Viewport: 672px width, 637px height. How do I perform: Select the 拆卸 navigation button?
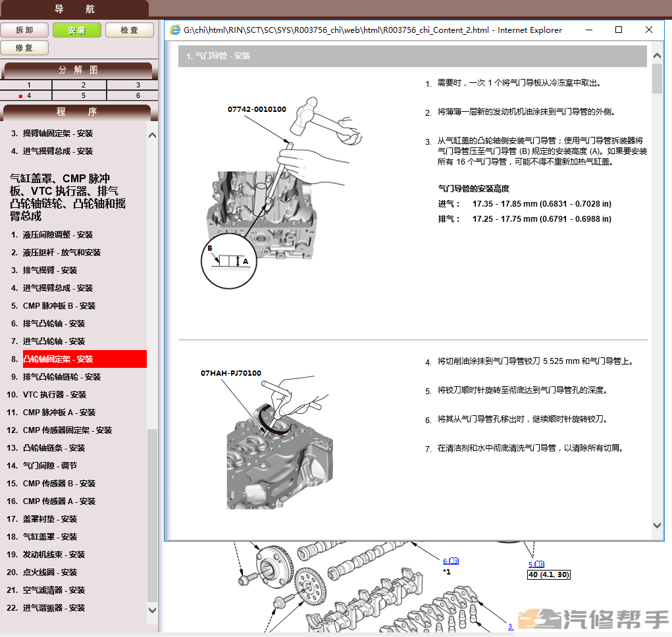pos(24,30)
